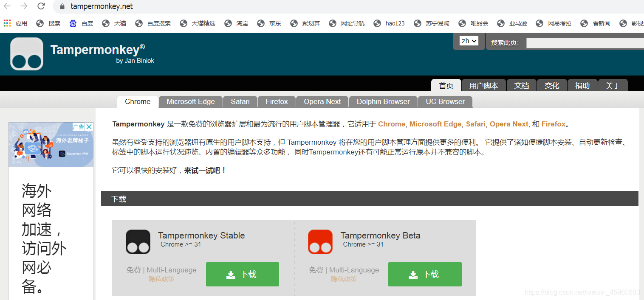Open the 百度搜索 bookmark

click(x=153, y=23)
